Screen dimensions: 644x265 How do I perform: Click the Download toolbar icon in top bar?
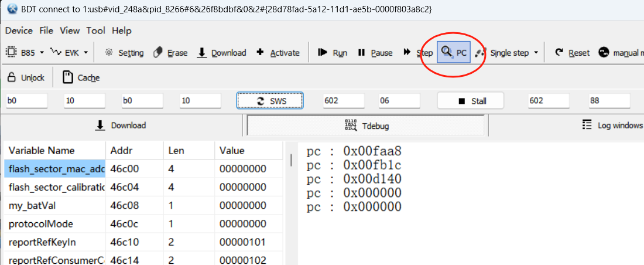(201, 53)
